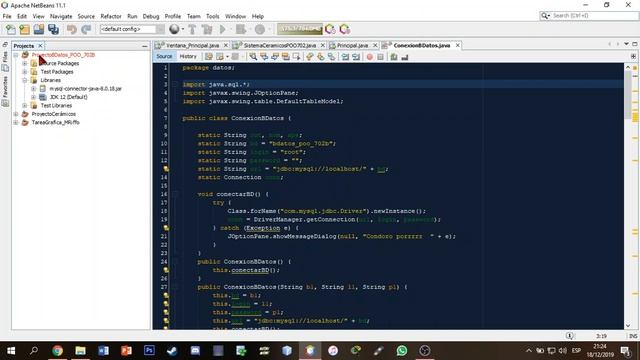Open Chrome from the taskbar

[x=57, y=351]
